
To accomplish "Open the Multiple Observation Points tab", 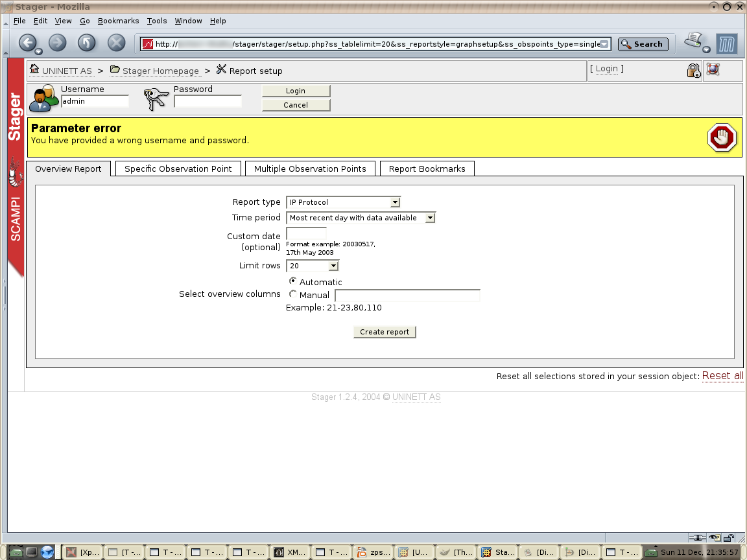I will pyautogui.click(x=310, y=169).
